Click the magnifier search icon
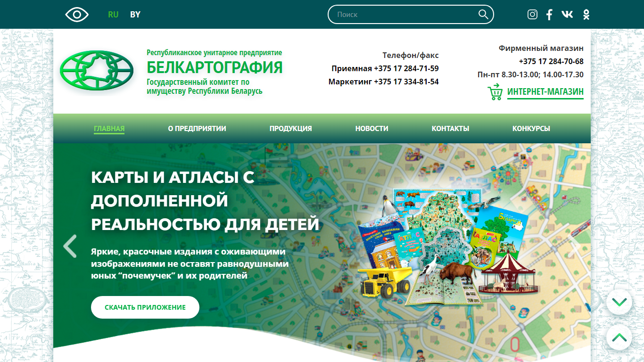The width and height of the screenshot is (644, 362). [x=483, y=15]
